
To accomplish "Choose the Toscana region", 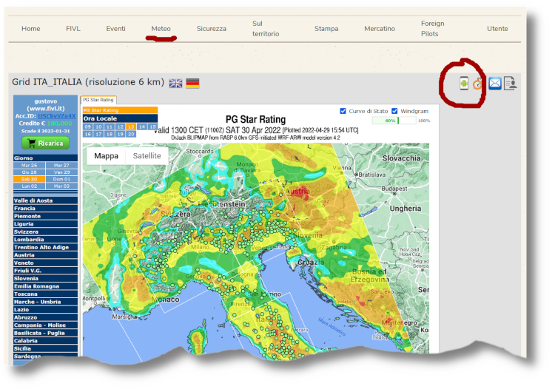I will pyautogui.click(x=45, y=294).
